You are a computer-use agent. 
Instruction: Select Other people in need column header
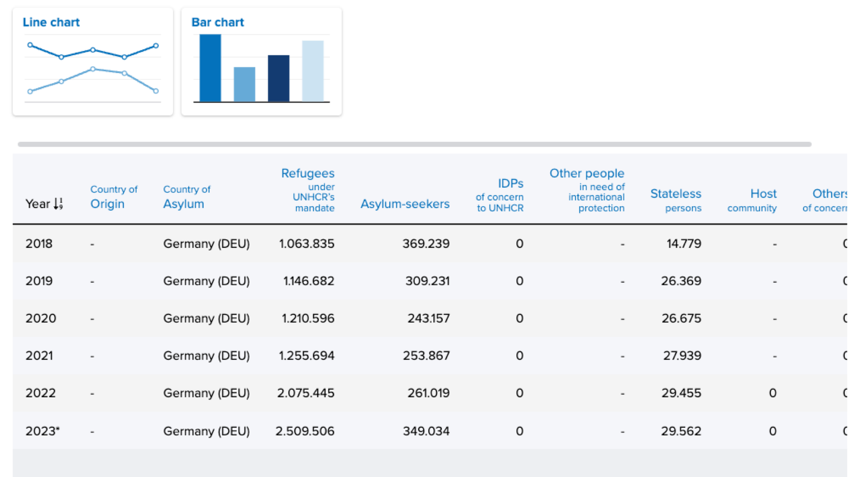click(x=587, y=189)
